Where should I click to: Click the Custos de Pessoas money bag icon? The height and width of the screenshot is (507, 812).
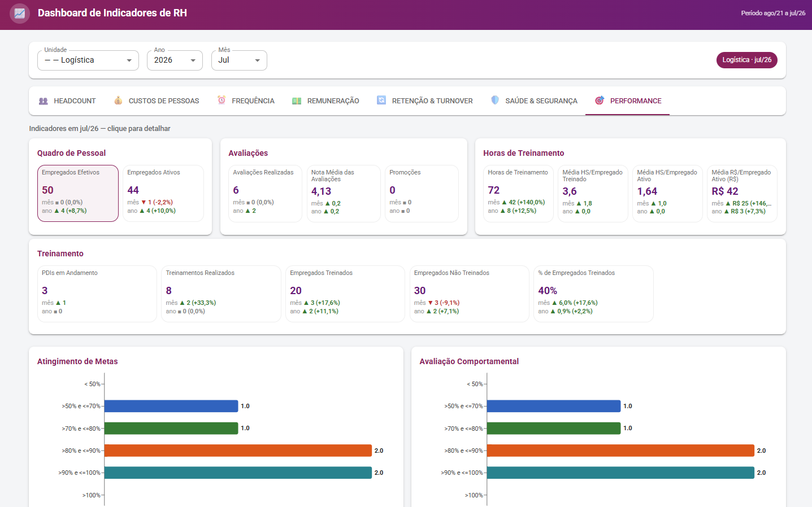(118, 100)
